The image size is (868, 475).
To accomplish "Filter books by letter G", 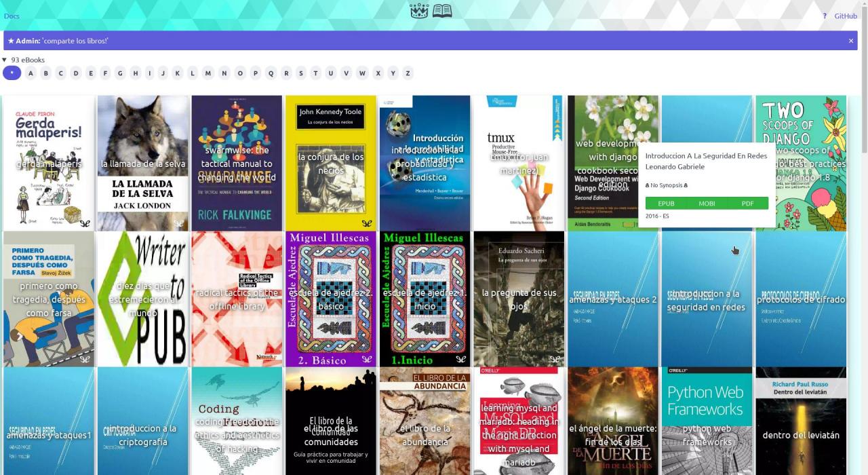I will click(x=120, y=73).
